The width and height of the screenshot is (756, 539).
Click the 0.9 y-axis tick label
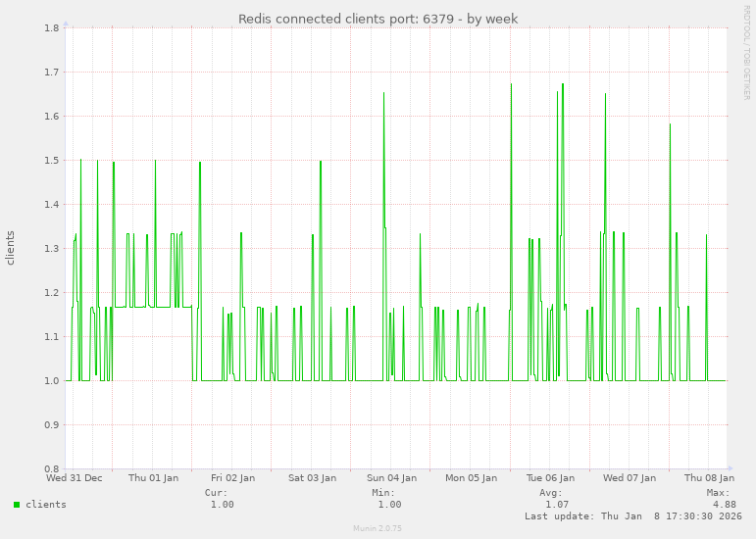coord(52,425)
